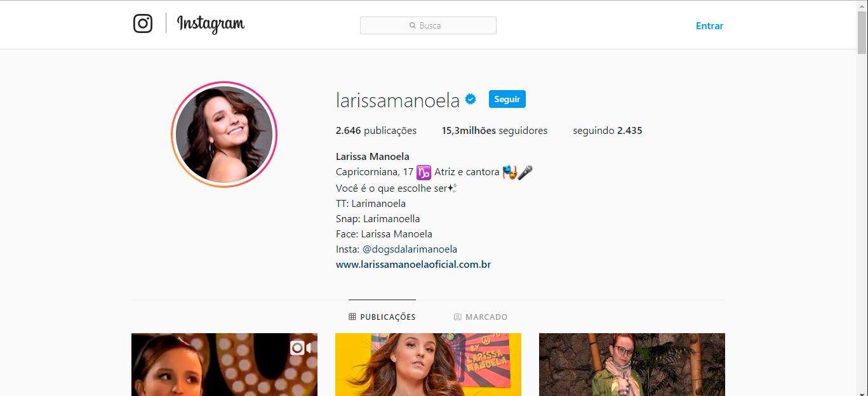Image resolution: width=868 pixels, height=396 pixels.
Task: Click the grid icon beside Publicações
Action: pyautogui.click(x=352, y=317)
